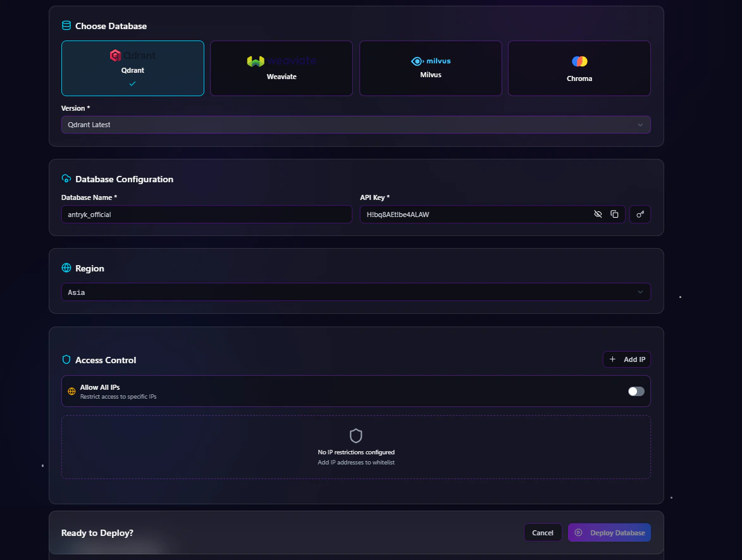The height and width of the screenshot is (560, 742).
Task: Click the API Key input field
Action: 493,215
